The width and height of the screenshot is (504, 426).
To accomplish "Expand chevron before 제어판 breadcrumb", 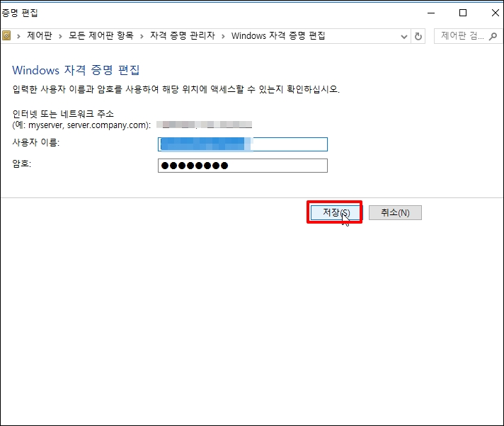I will pos(18,36).
